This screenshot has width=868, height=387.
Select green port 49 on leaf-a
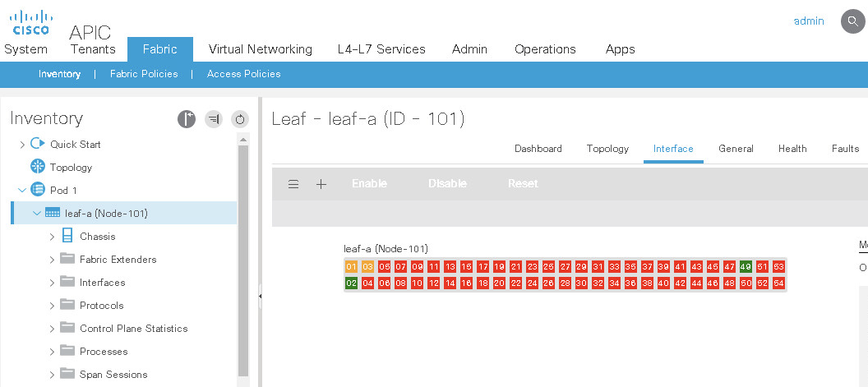click(x=746, y=267)
